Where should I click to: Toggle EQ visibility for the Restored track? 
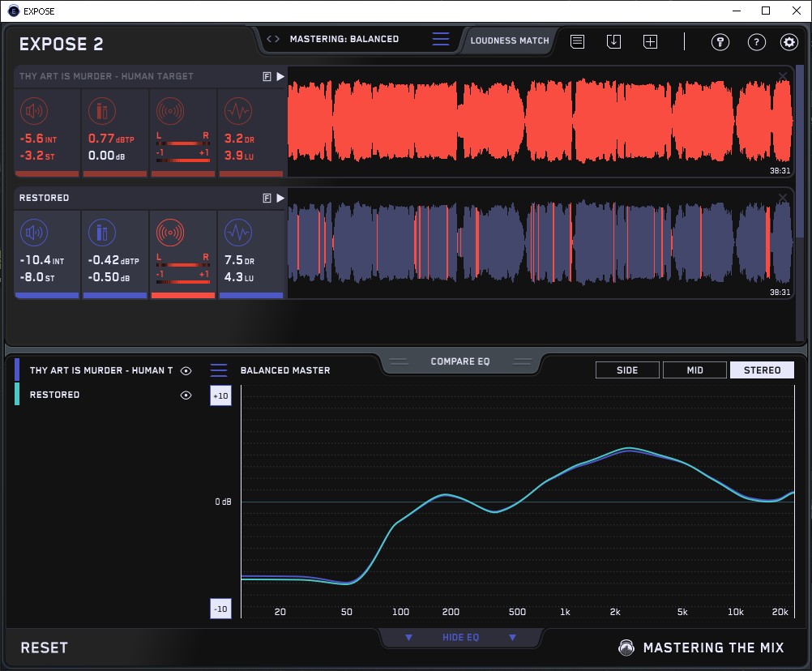click(186, 395)
